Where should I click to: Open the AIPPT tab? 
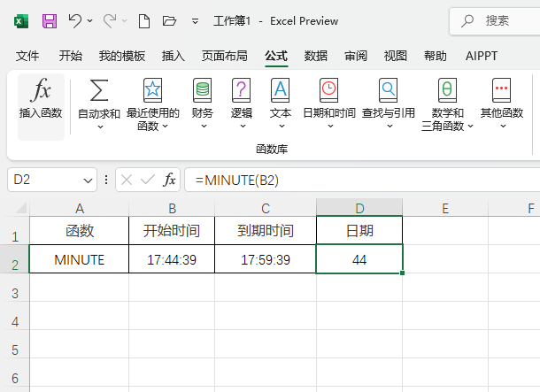(482, 56)
